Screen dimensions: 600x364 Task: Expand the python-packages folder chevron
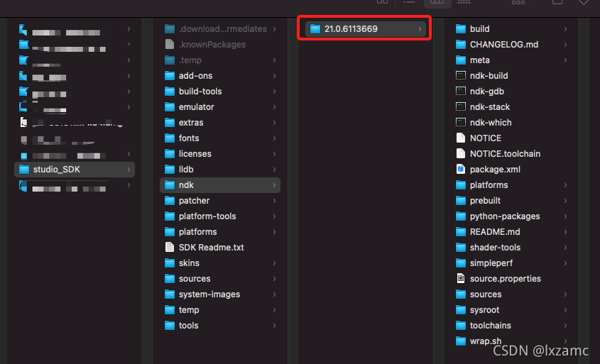click(565, 216)
